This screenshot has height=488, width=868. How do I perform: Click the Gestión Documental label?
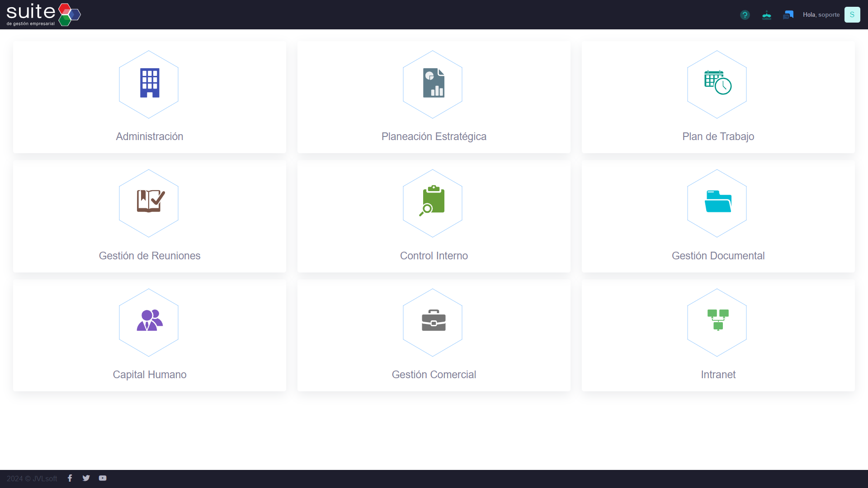point(718,256)
